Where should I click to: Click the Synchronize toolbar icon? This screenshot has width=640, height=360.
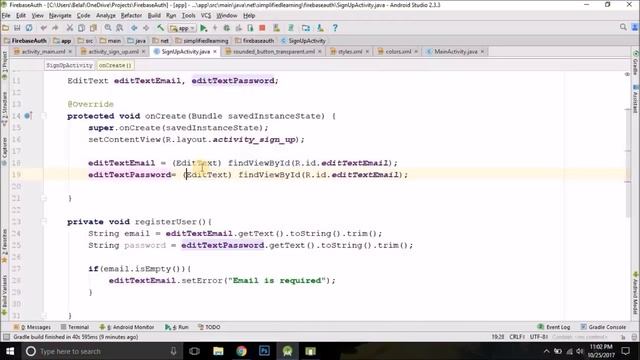pyautogui.click(x=29, y=28)
